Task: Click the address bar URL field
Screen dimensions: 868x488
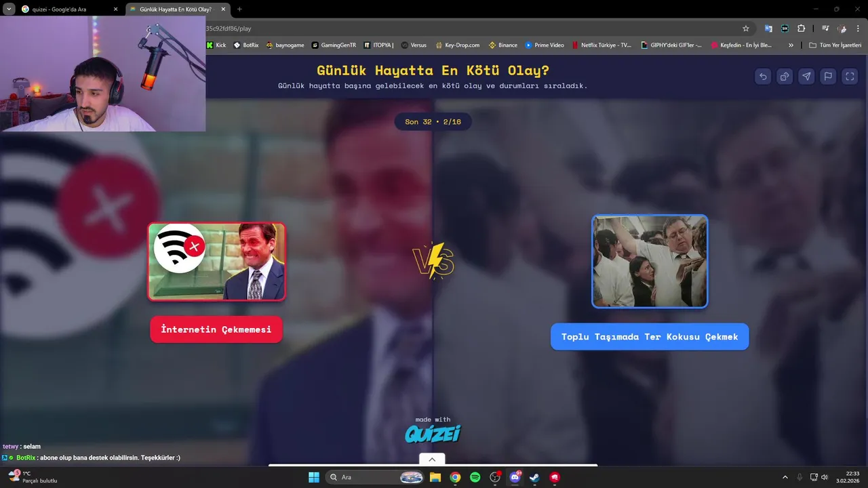Action: pos(468,28)
